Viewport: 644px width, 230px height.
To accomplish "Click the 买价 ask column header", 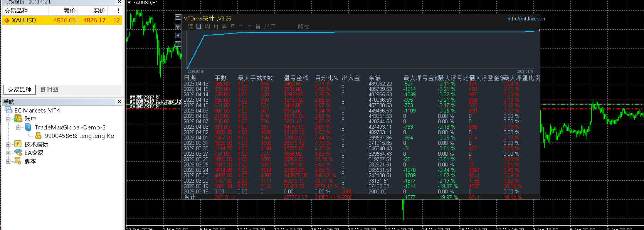I will 93,11.
